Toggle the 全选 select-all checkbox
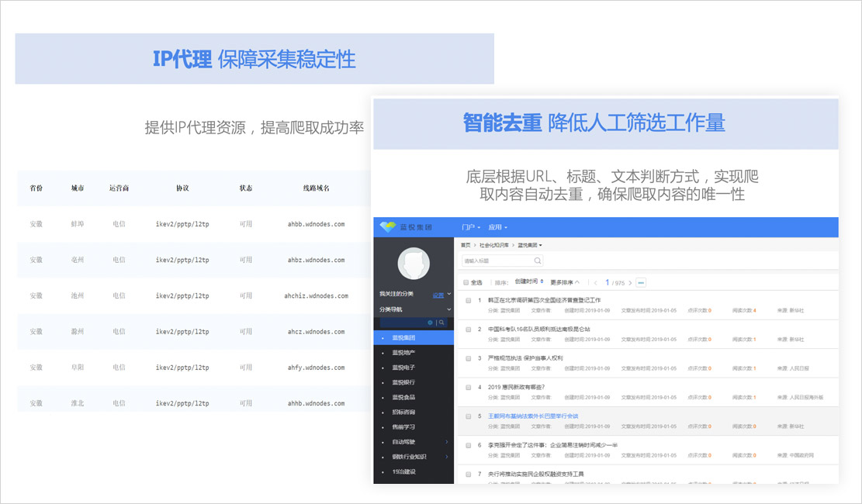Image resolution: width=862 pixels, height=504 pixels. [466, 282]
